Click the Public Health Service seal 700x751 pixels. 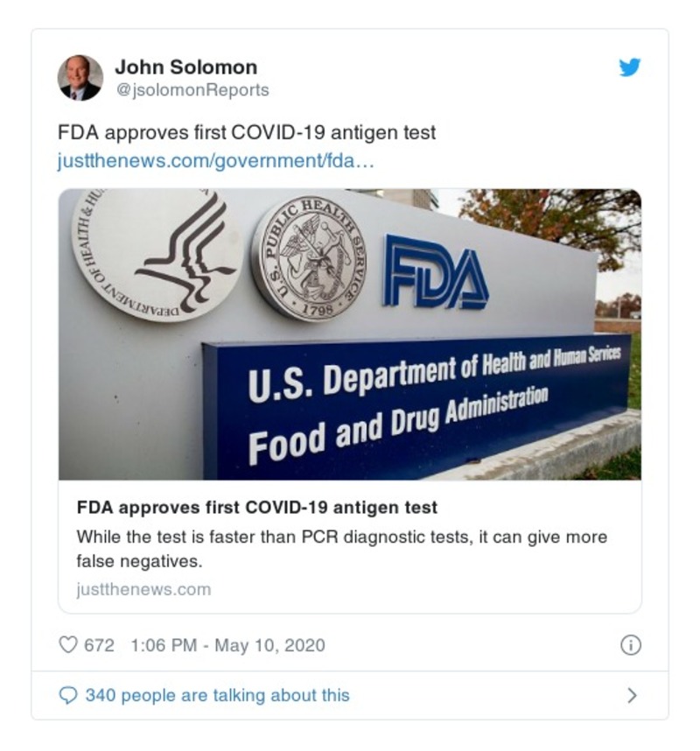coord(309,257)
